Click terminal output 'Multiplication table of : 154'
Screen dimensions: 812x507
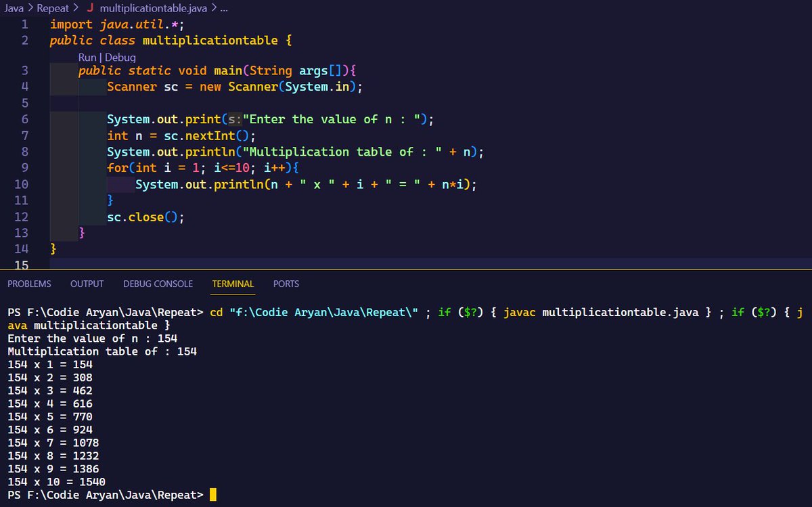(x=101, y=351)
